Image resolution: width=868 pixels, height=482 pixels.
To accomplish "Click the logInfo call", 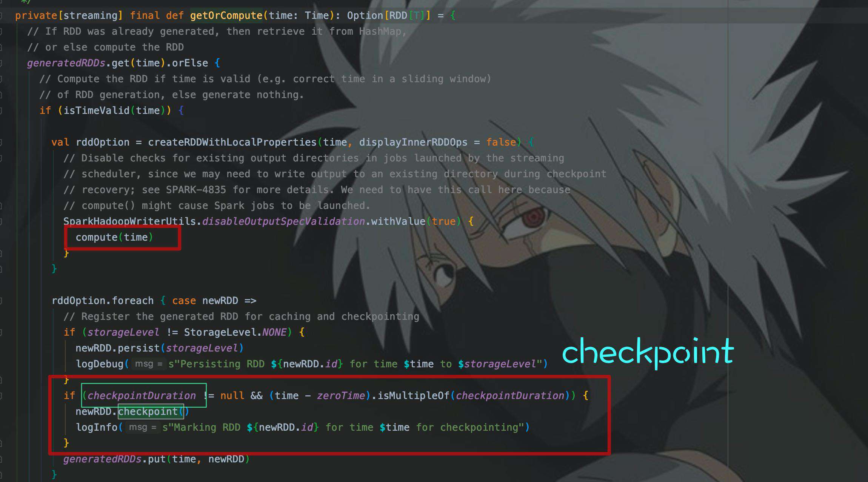I will coord(96,427).
